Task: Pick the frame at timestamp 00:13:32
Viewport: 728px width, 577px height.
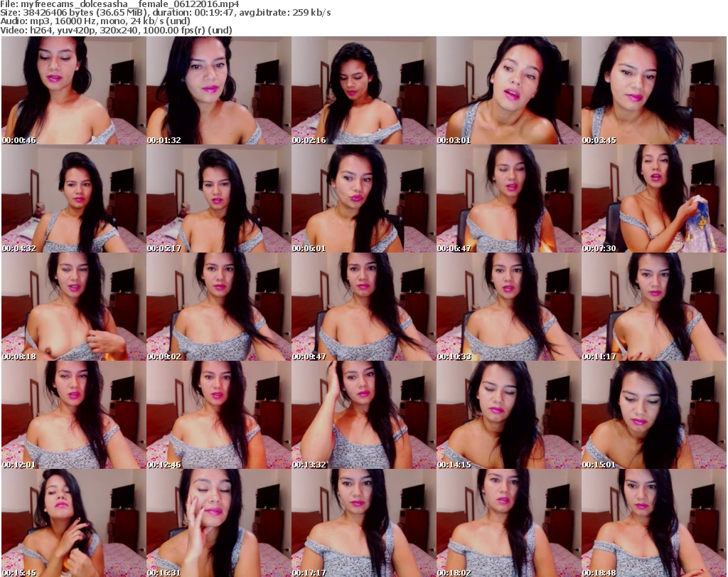Action: click(363, 415)
